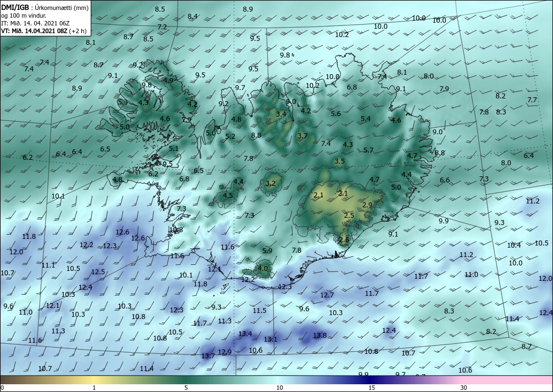This screenshot has height=392, width=553.
Task: Click the 13.4 value on the map
Action: point(245,333)
